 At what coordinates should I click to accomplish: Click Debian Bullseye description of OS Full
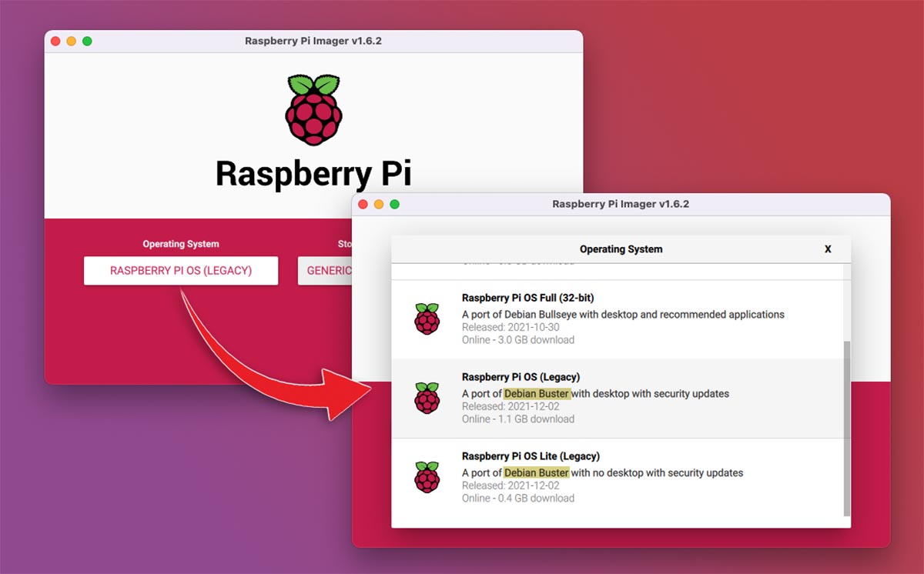623,315
